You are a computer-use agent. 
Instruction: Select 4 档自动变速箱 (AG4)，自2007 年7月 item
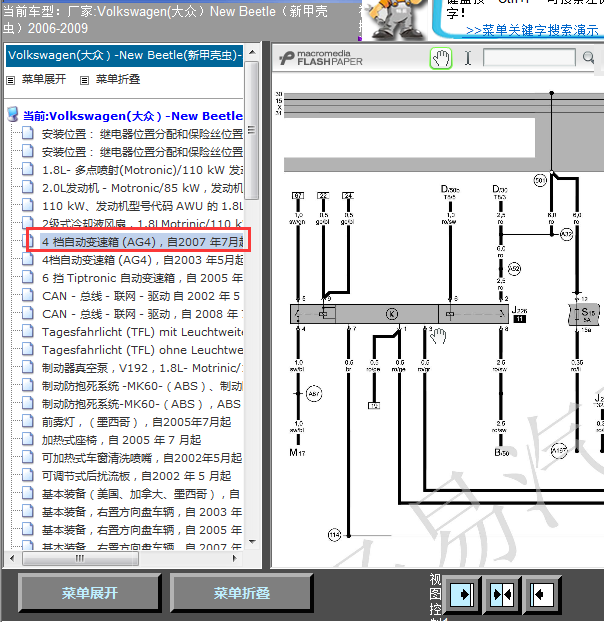pos(142,242)
